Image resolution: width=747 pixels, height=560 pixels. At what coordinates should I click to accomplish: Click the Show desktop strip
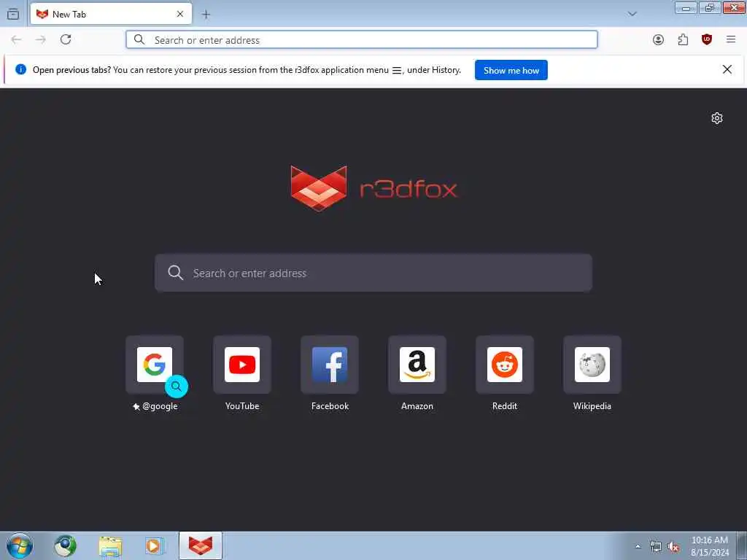742,545
